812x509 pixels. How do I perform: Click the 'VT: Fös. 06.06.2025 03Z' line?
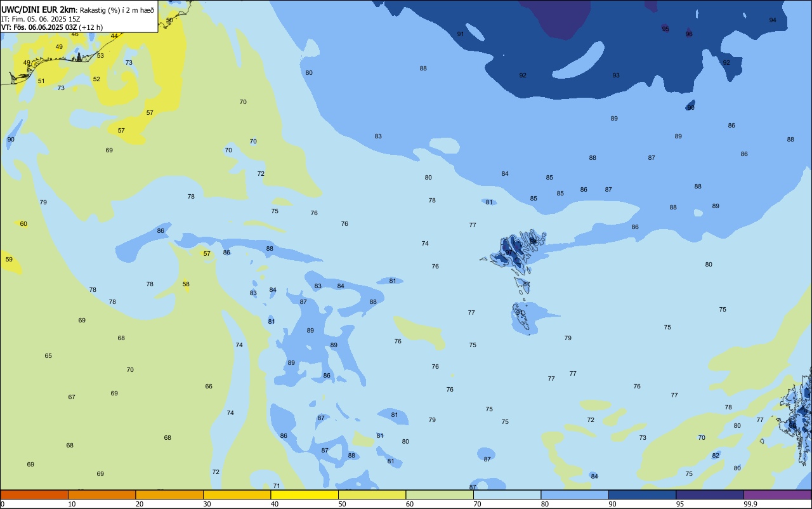[x=39, y=27]
